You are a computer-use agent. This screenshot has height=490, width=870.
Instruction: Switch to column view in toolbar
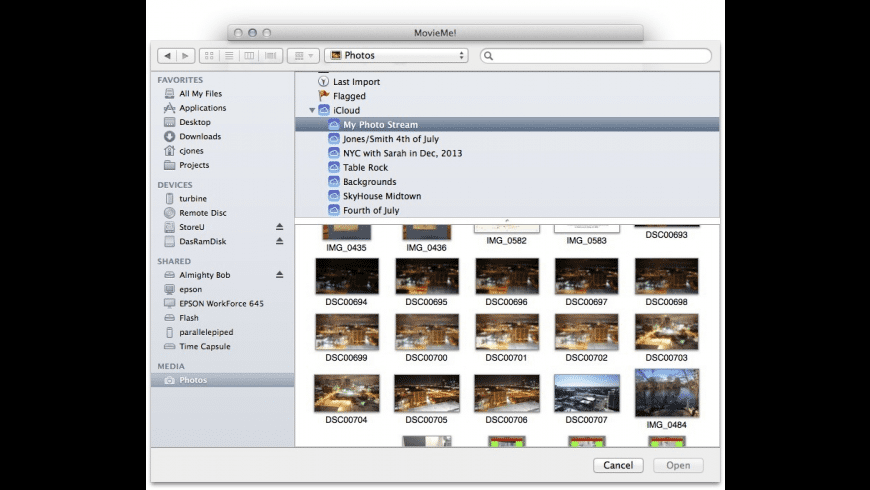click(249, 56)
